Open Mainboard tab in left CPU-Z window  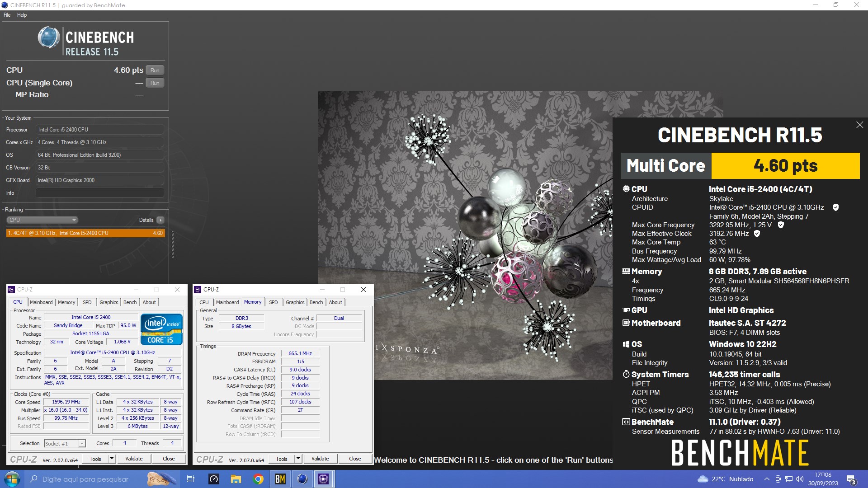(x=41, y=302)
